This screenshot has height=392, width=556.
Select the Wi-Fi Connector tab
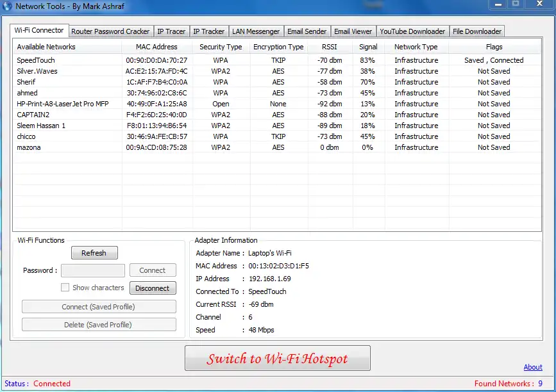tap(39, 31)
